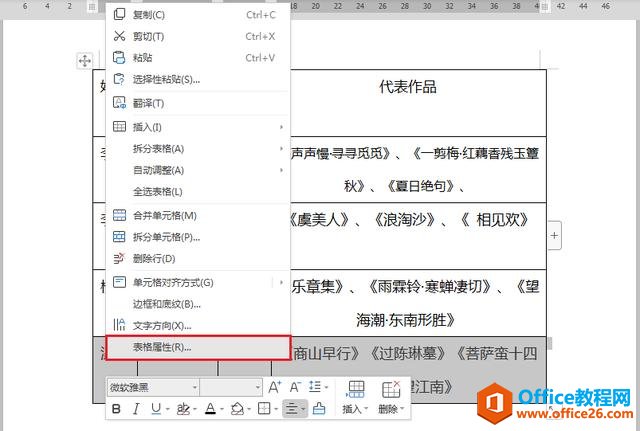Image resolution: width=640 pixels, height=431 pixels.
Task: Click the format painter brush icon
Action: [x=319, y=409]
